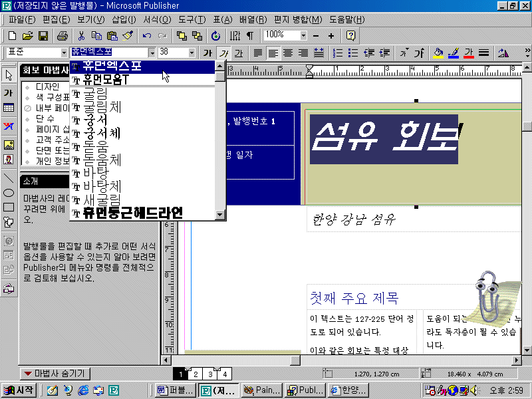Toggle Align Right
Screen dimensions: 532x399
pos(303,53)
